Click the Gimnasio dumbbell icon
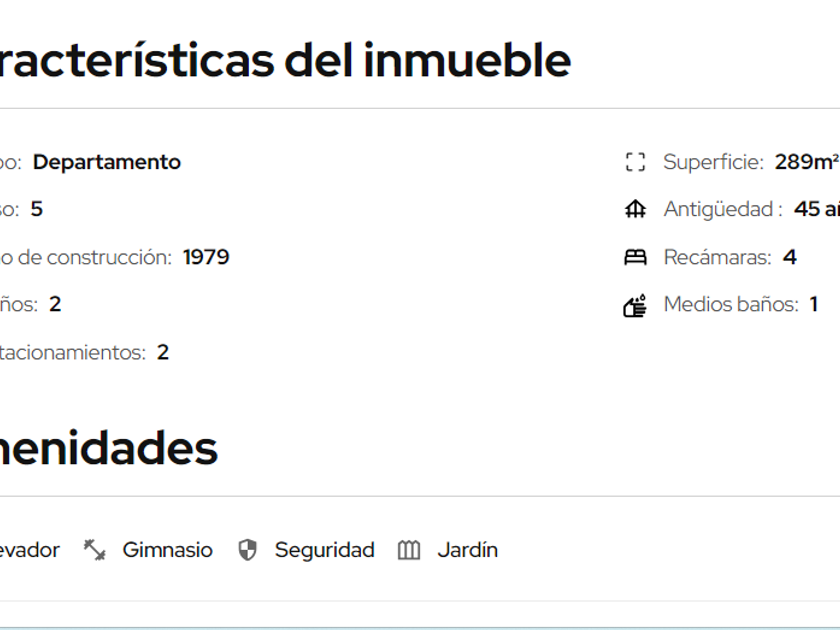Viewport: 840px width, 630px height. 95,550
